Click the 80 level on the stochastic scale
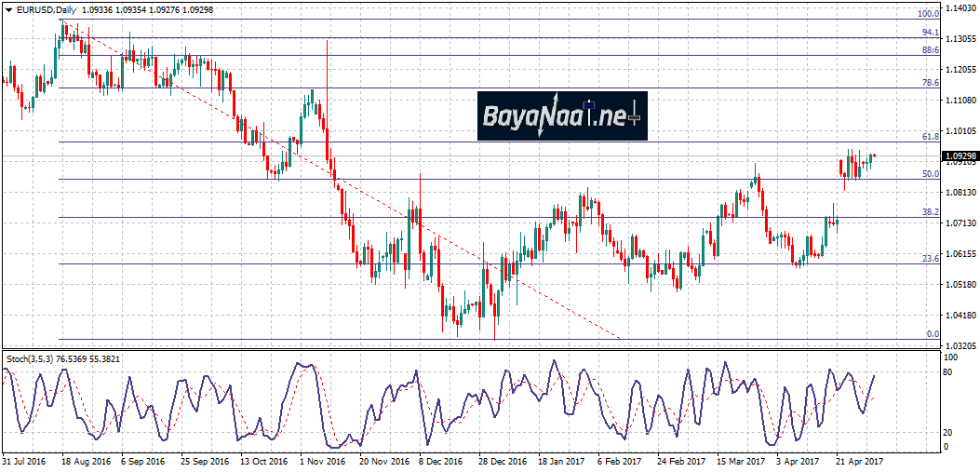This screenshot has width=980, height=472. point(950,372)
